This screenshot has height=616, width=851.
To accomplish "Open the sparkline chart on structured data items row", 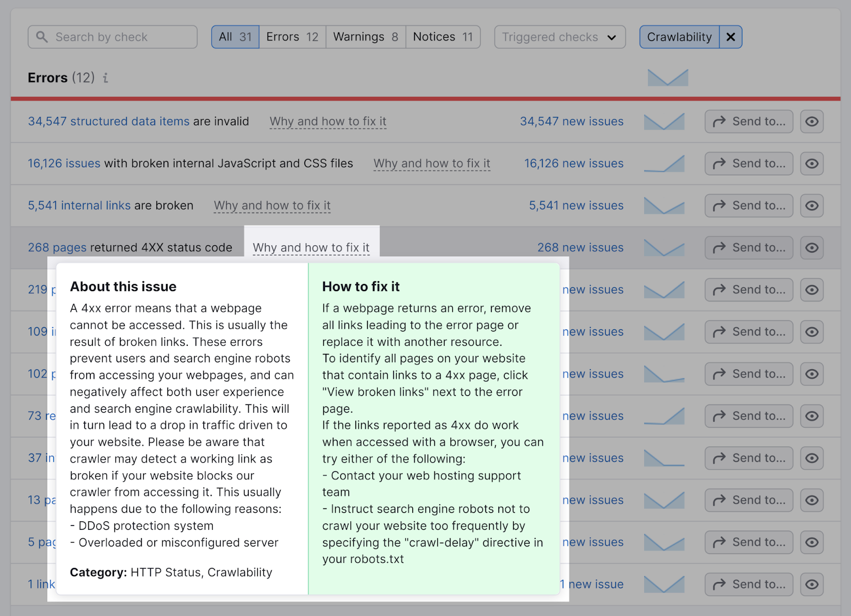I will point(664,121).
